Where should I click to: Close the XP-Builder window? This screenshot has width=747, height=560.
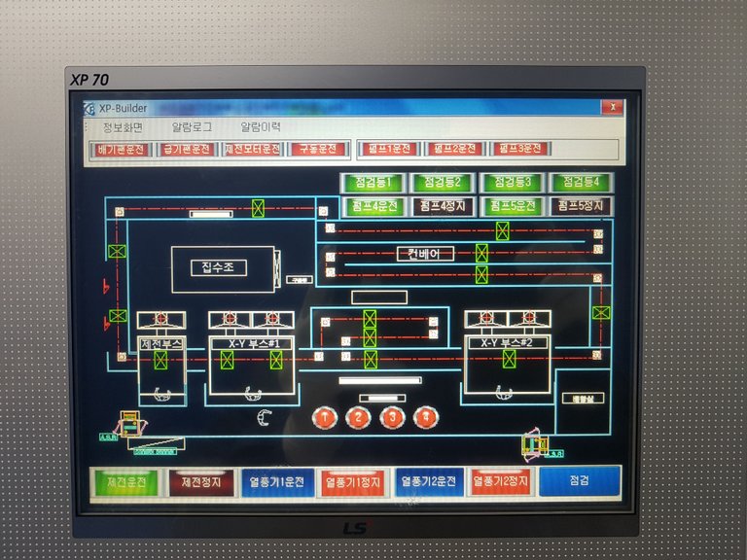click(612, 107)
